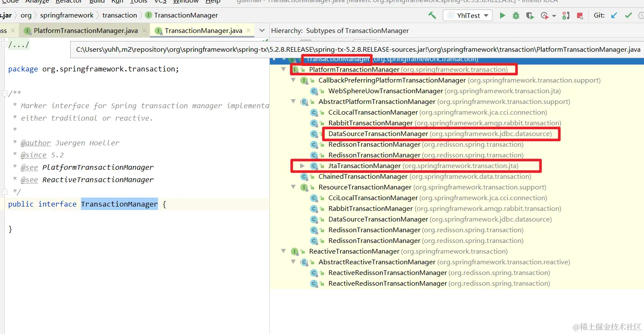
Task: Follow @see PlatformTransactionManager link in Javadoc
Action: point(98,167)
